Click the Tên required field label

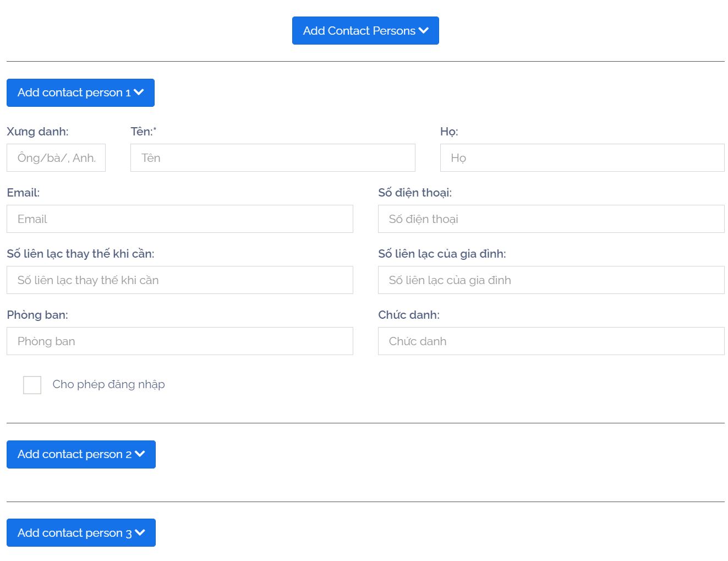(143, 132)
